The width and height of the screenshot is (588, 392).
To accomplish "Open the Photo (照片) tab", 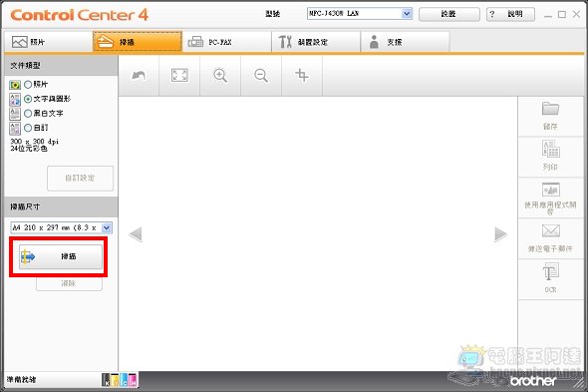I will (x=48, y=42).
